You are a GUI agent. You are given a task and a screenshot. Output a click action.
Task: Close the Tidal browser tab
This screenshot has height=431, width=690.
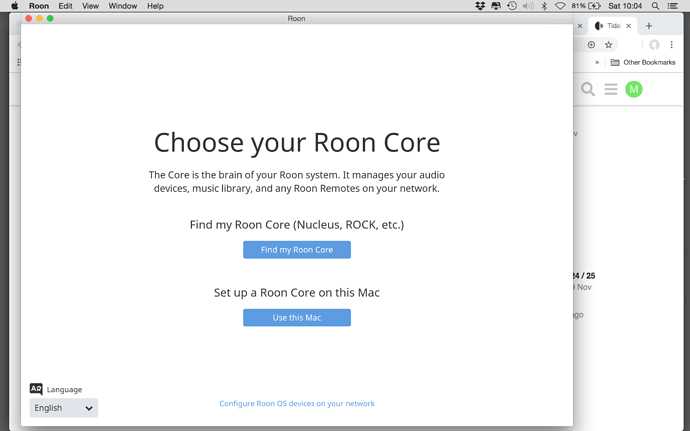tap(628, 26)
